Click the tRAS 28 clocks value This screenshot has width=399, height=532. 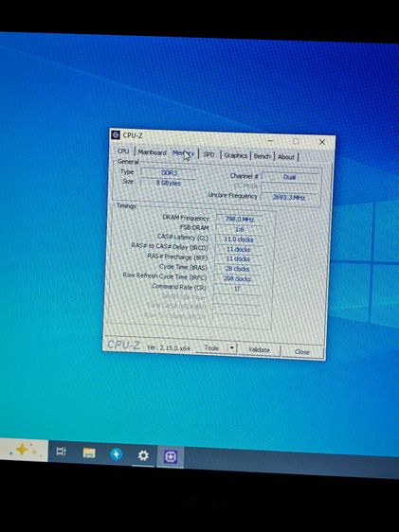[x=238, y=269]
